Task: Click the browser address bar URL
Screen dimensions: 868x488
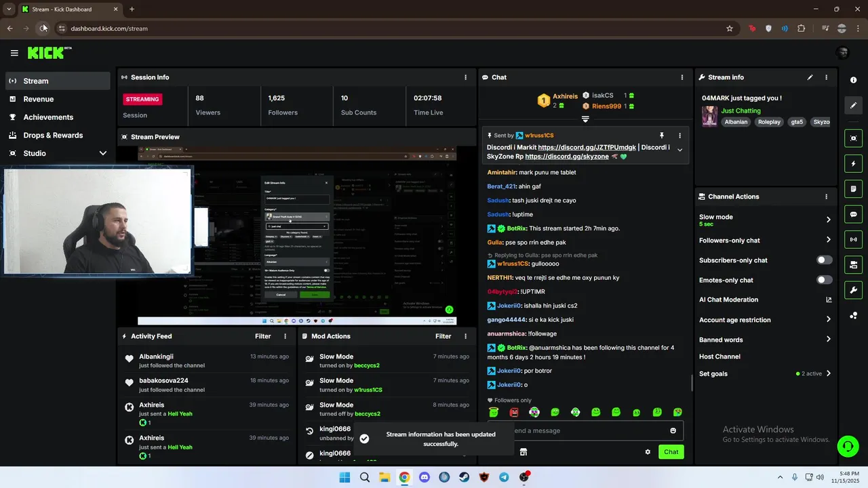Action: point(109,28)
